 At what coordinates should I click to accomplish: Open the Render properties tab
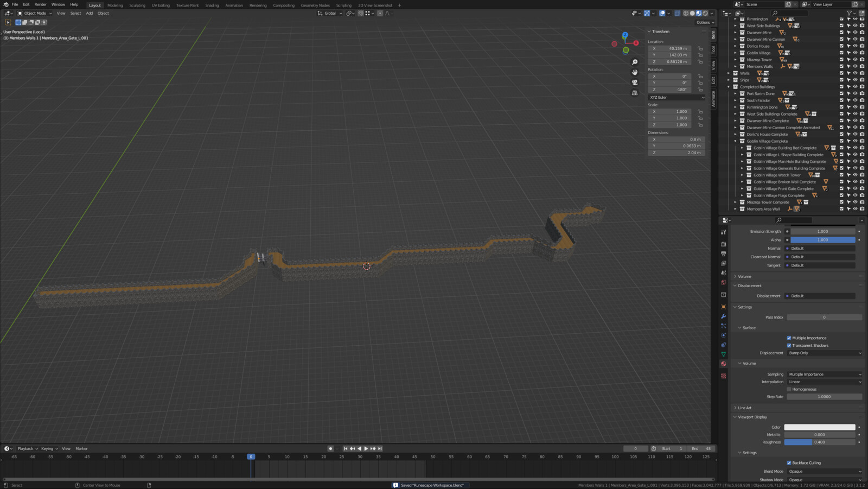coord(724,244)
